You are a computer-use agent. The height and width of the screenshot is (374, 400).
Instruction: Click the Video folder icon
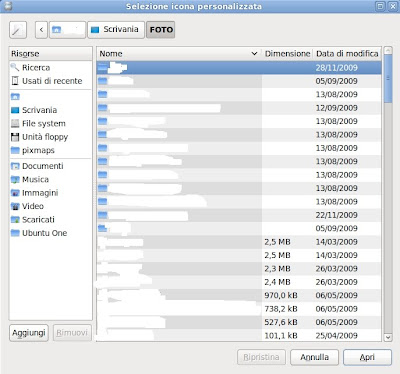pos(15,206)
